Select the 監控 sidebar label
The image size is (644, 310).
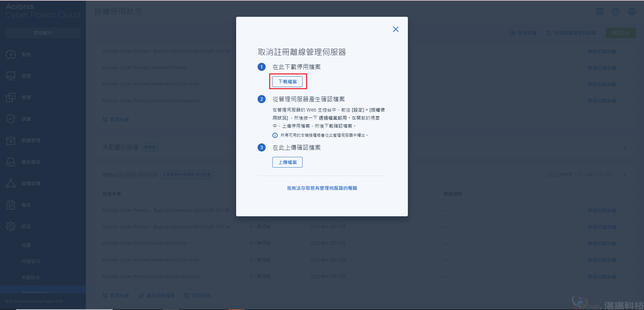pos(26,54)
